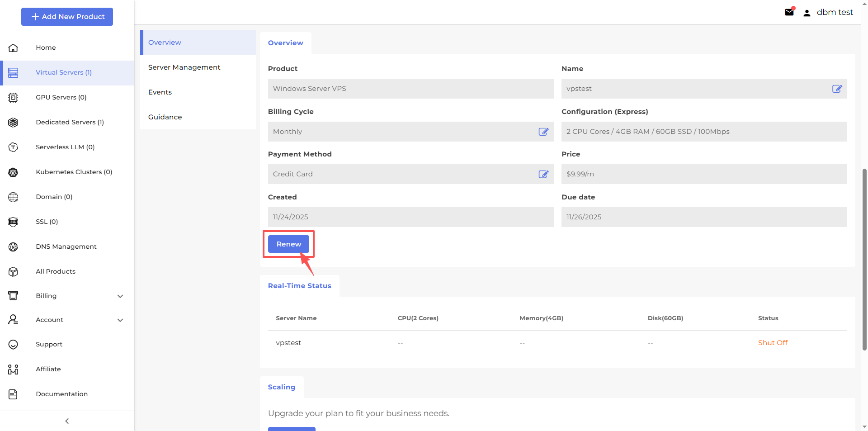Viewport: 868px width, 431px height.
Task: Click the Virtual Servers sidebar icon
Action: click(x=13, y=72)
